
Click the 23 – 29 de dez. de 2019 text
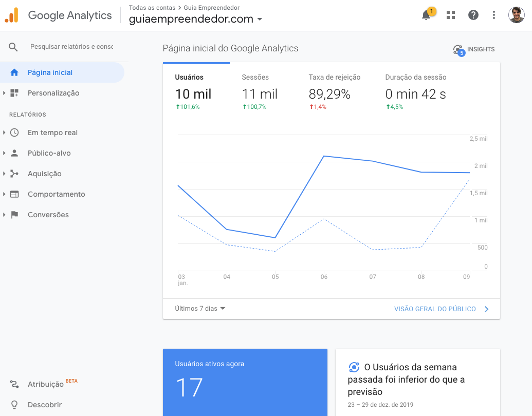click(x=380, y=405)
